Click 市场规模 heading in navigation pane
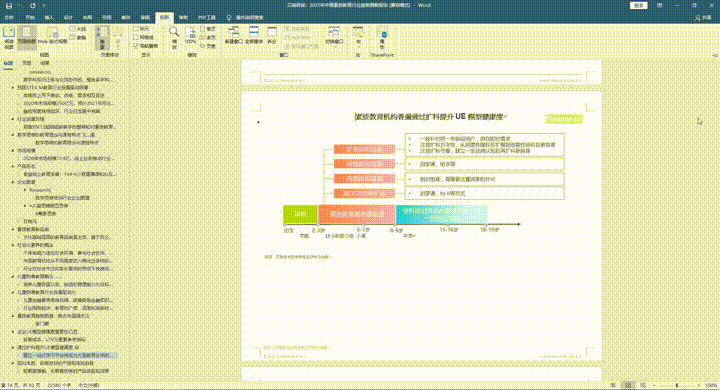 click(27, 150)
